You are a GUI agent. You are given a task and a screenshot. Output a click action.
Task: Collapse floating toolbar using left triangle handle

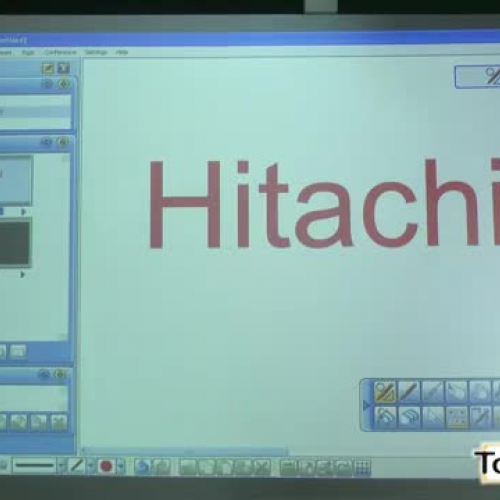tap(366, 405)
